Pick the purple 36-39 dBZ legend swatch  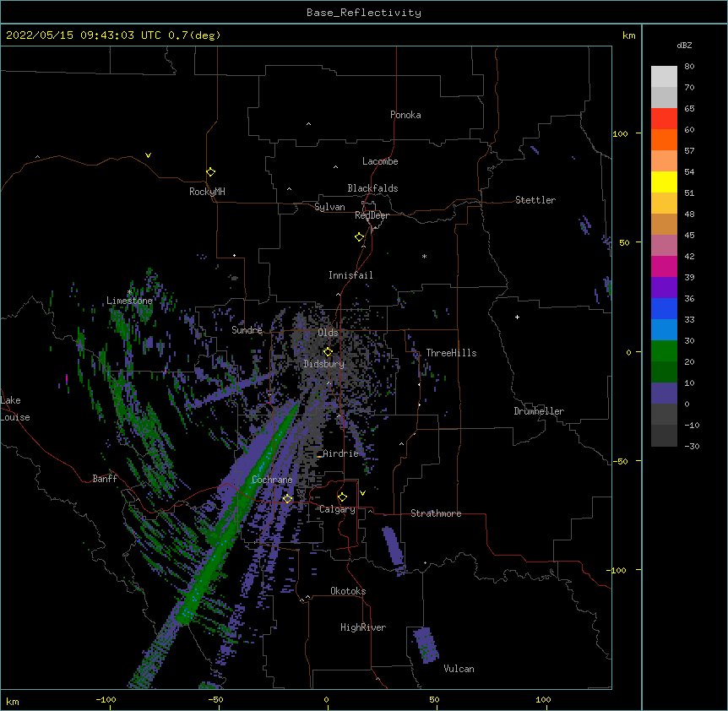664,288
